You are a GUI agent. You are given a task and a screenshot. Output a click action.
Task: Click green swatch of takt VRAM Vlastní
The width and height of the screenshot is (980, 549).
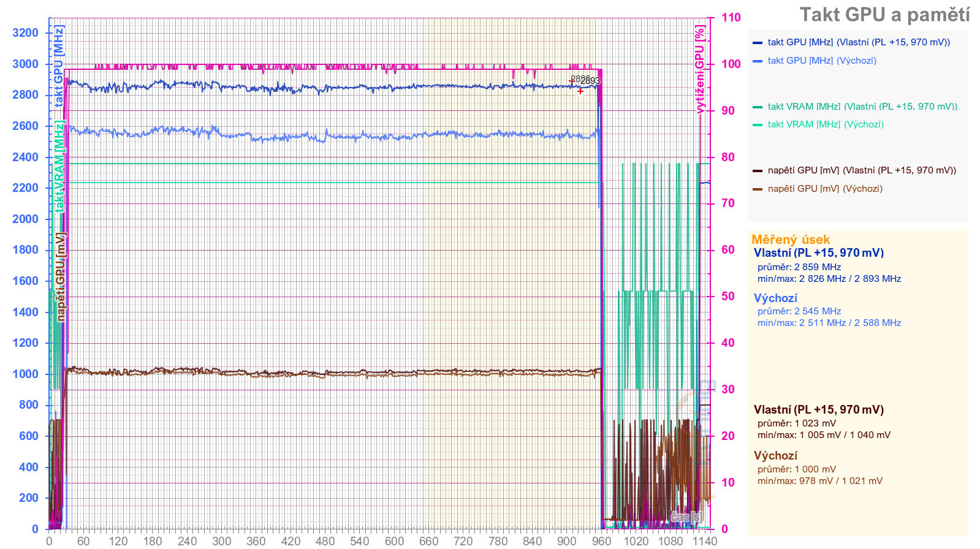point(758,107)
